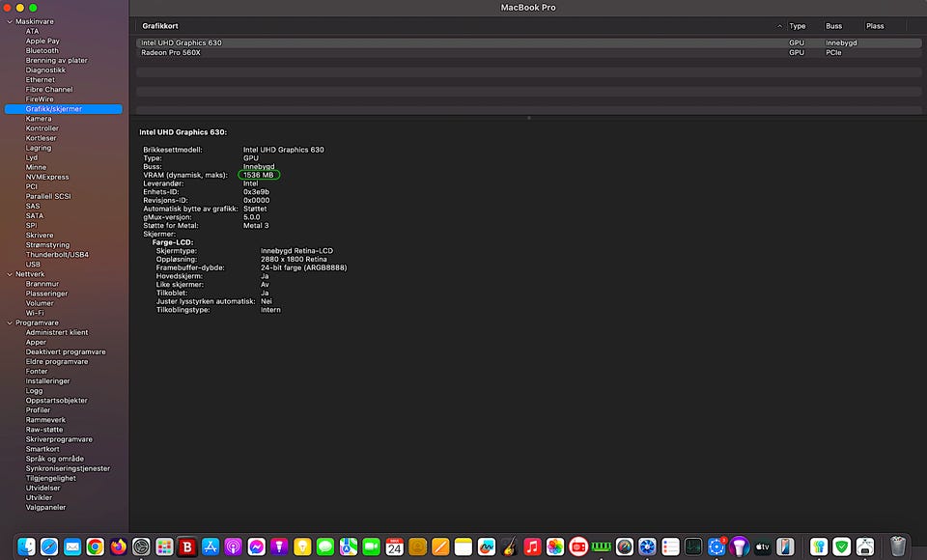Click the 2880 x 1800 Retina resolution value
The height and width of the screenshot is (560, 927).
coord(294,260)
